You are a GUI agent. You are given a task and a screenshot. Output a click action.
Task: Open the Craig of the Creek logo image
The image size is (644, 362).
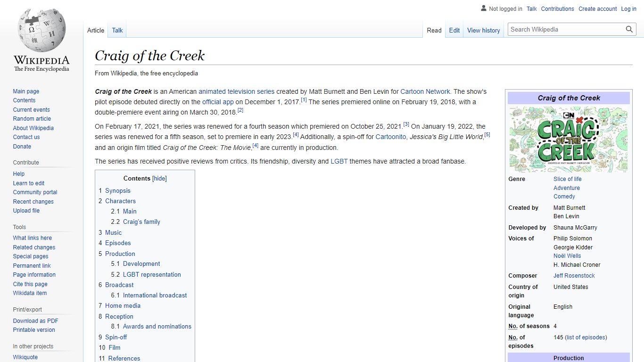(x=569, y=139)
